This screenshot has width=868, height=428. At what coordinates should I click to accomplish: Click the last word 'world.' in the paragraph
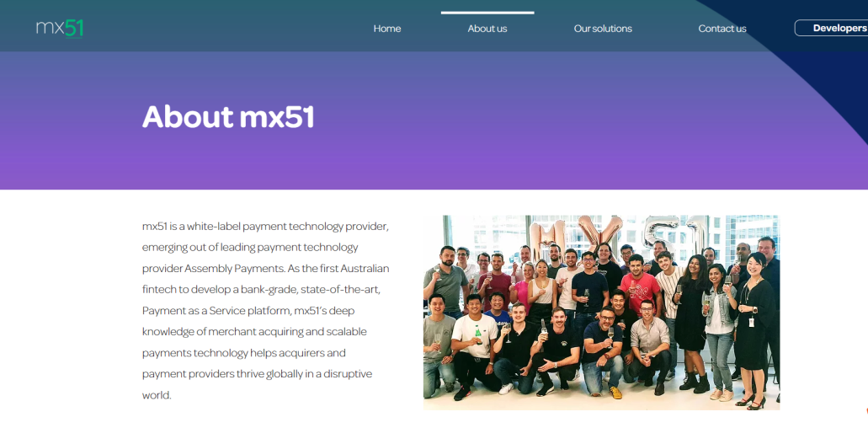coord(157,395)
